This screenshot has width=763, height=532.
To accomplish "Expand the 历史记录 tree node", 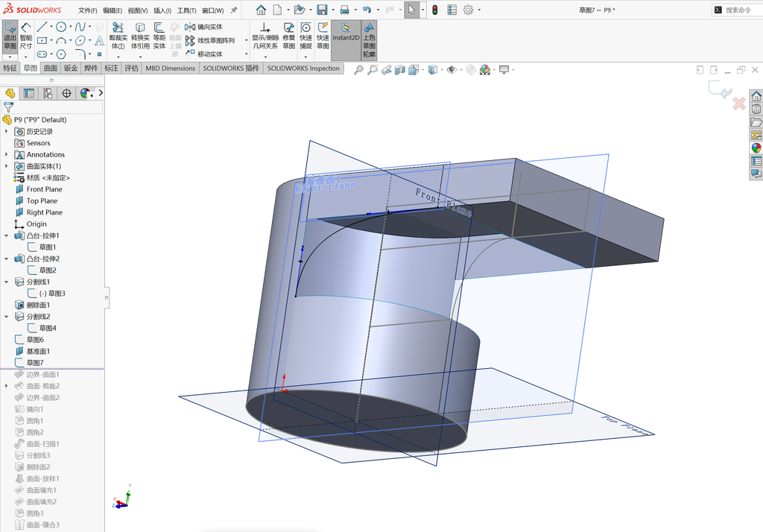I will pos(6,131).
